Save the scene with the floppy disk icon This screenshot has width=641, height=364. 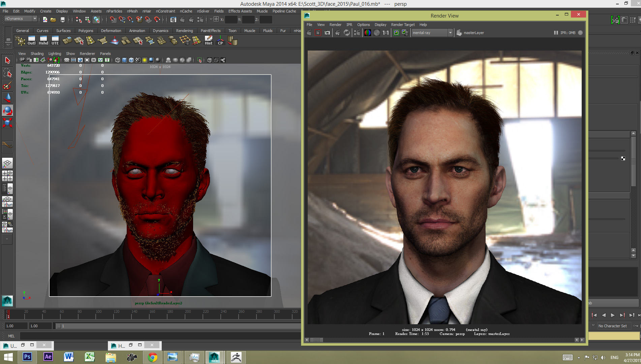tap(62, 20)
